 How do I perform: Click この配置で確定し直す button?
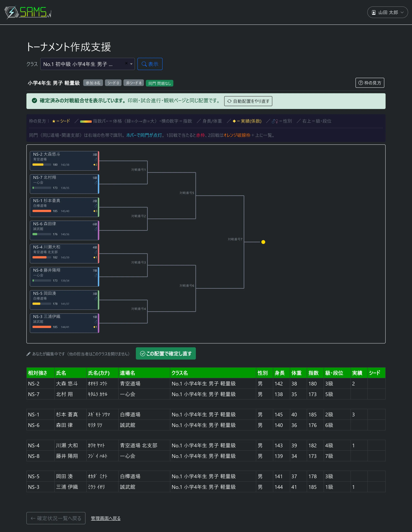[x=166, y=353]
